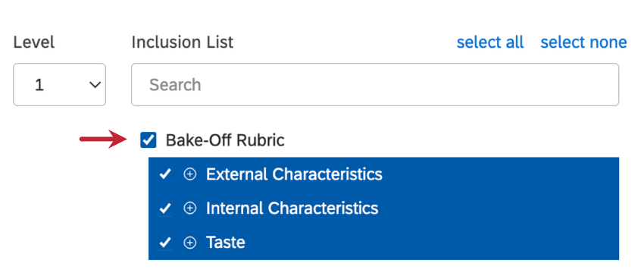Image resolution: width=644 pixels, height=279 pixels.
Task: Select the External Characteristics row label
Action: click(294, 174)
